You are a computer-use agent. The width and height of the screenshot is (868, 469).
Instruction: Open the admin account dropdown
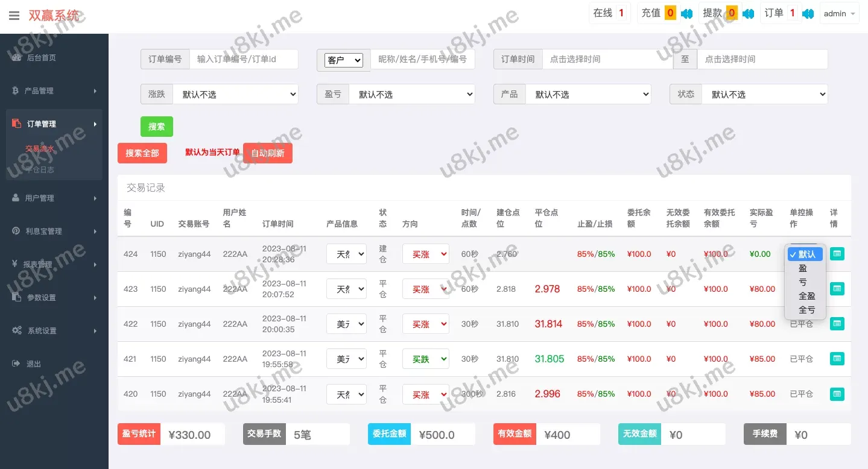(839, 14)
